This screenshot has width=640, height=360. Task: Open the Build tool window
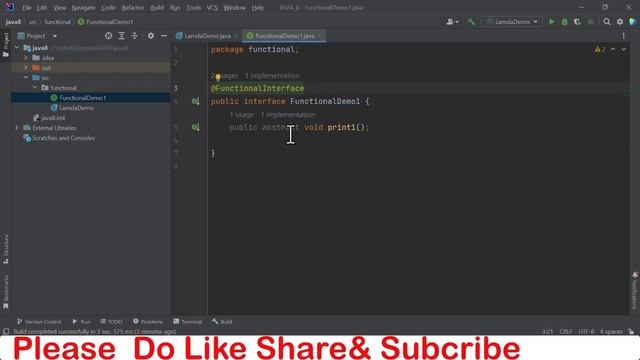coord(222,322)
